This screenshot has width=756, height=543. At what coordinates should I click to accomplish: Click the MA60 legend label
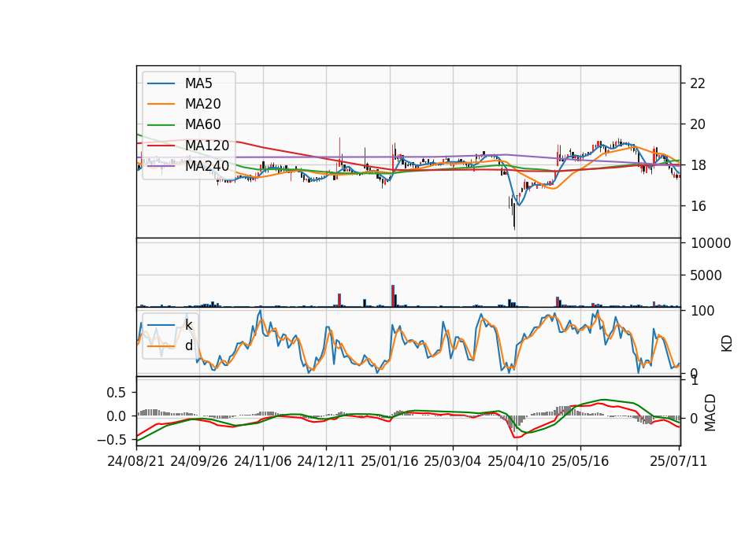tap(202, 125)
